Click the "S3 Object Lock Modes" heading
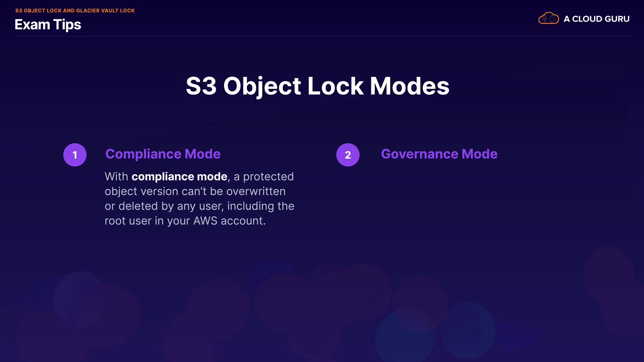 [317, 86]
